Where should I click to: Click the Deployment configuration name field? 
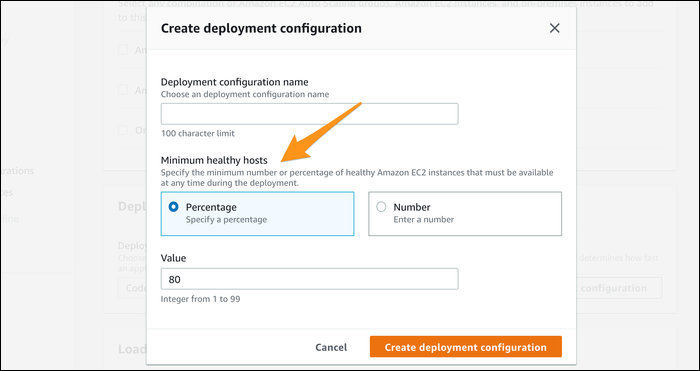[x=309, y=114]
